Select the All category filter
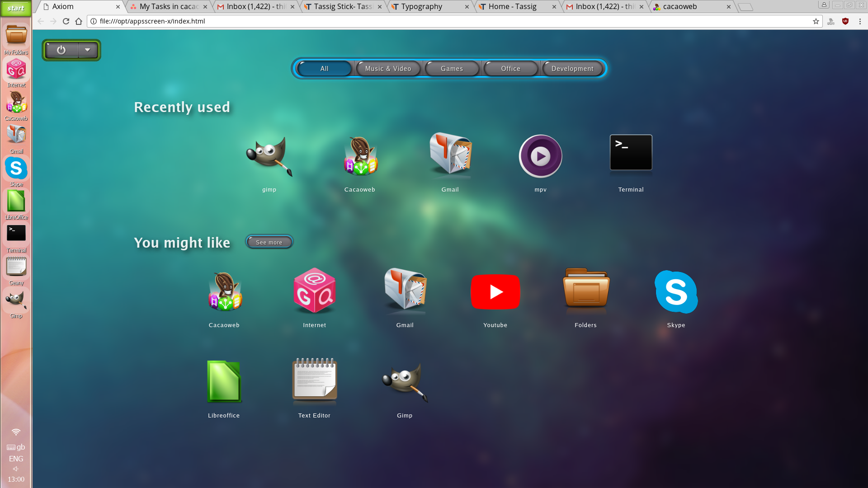Image resolution: width=868 pixels, height=488 pixels. pos(325,69)
